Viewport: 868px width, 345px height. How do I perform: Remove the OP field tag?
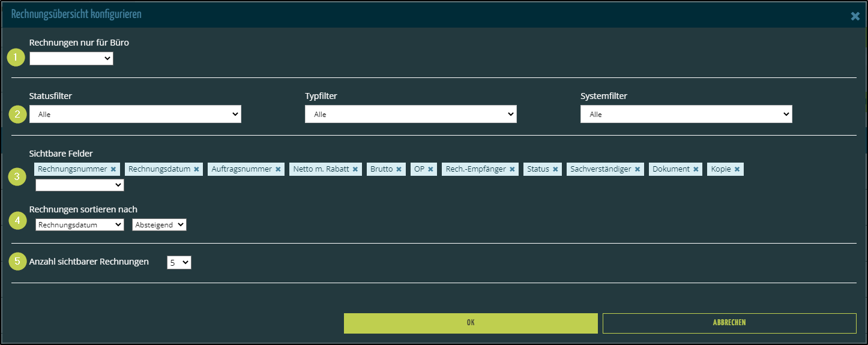[x=430, y=169]
